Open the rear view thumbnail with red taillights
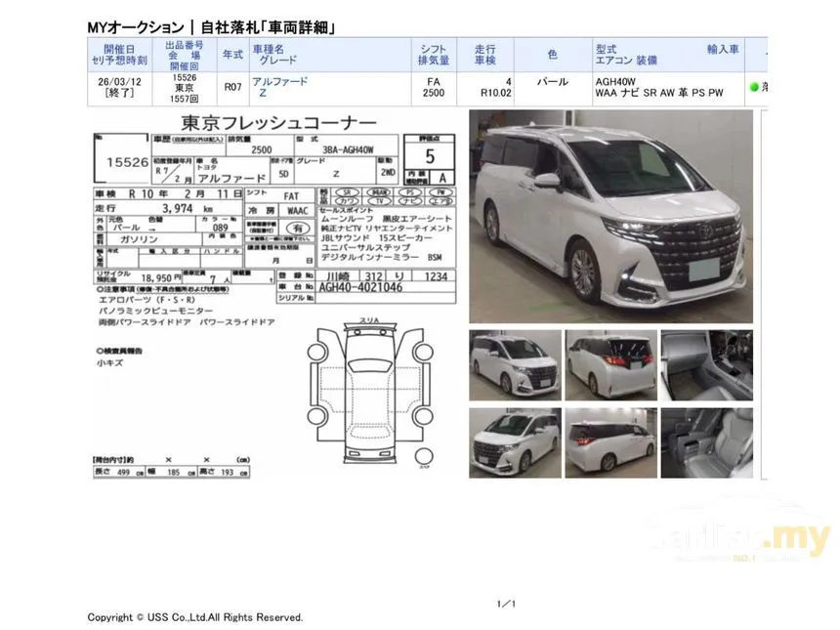Screen dimensions: 840x630 coord(610,365)
